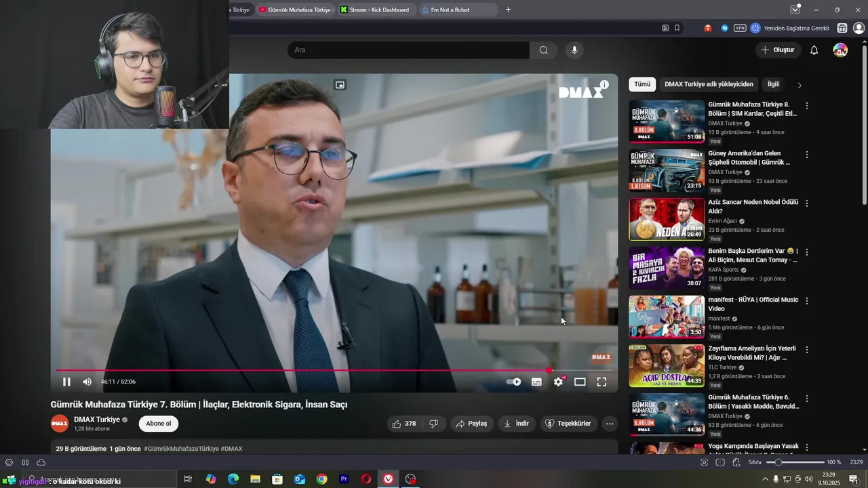This screenshot has height=488, width=868.
Task: Click the info card icon on the video
Action: coord(604,85)
